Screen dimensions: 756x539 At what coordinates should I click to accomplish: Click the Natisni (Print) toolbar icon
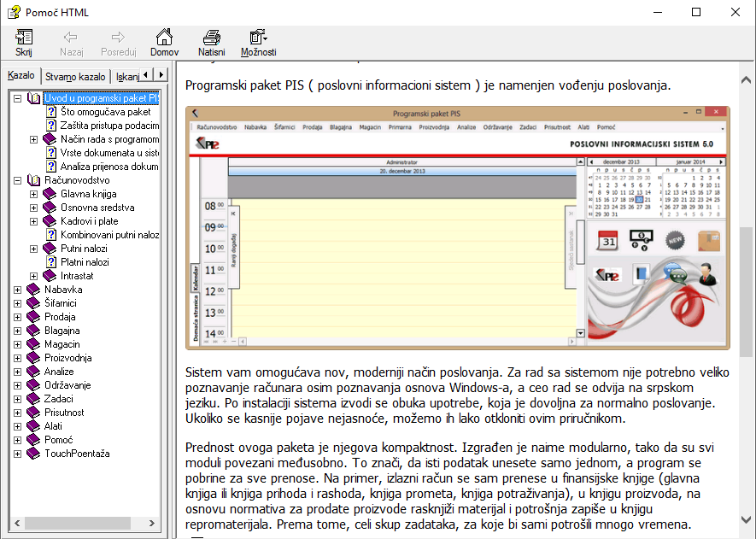(212, 37)
